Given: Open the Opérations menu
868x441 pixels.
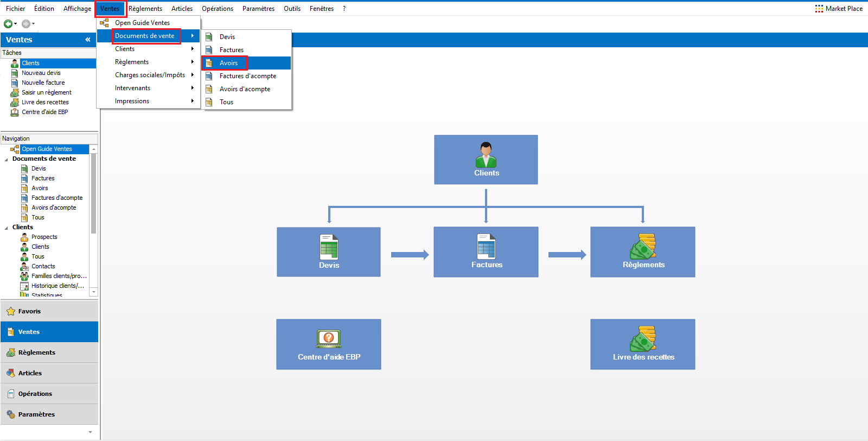Looking at the screenshot, I should tap(218, 9).
